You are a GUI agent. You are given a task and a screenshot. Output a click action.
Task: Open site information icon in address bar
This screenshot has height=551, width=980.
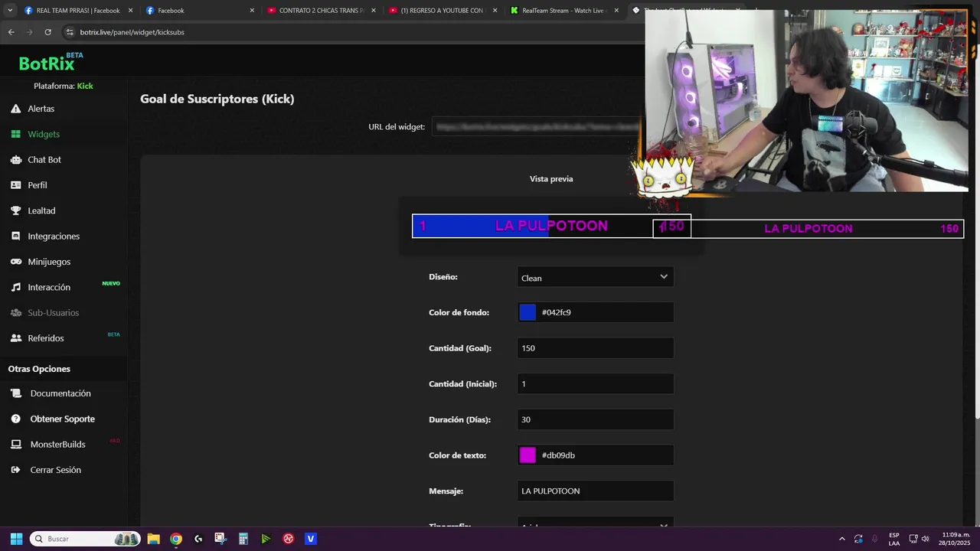[x=70, y=32]
